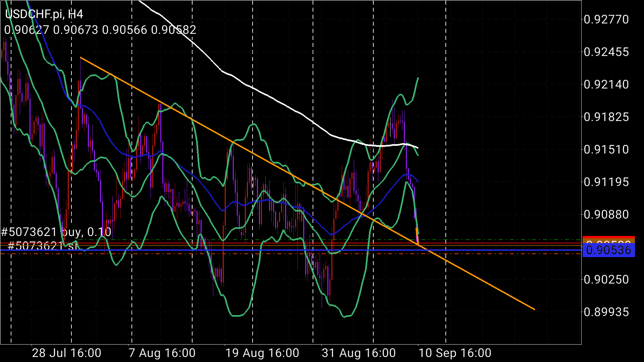Click the 0.92455 price scale label

[606, 52]
